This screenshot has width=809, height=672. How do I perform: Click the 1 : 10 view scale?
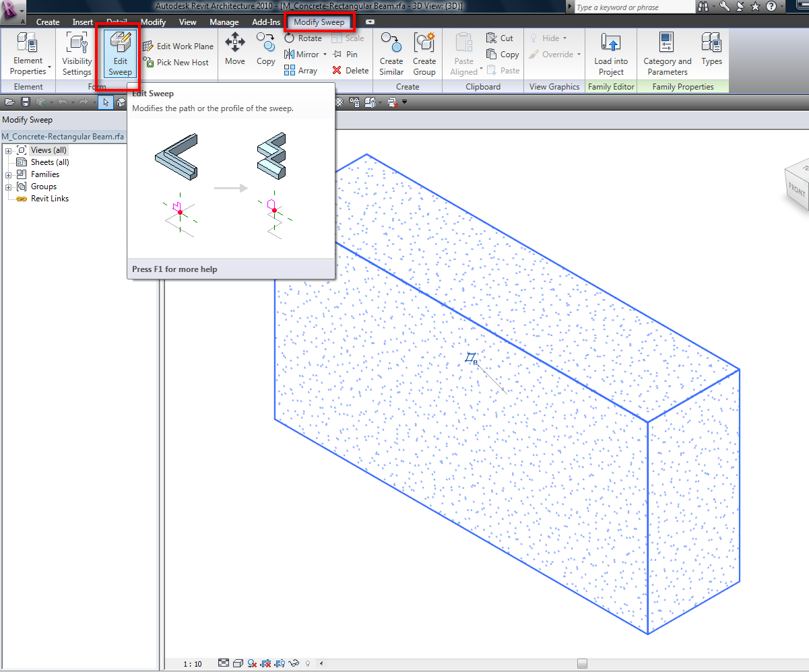(193, 664)
